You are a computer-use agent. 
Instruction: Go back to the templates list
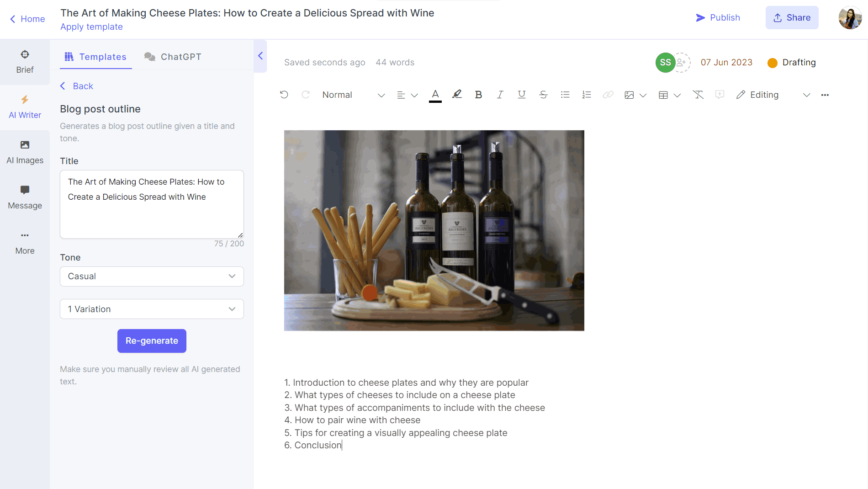[x=77, y=86]
